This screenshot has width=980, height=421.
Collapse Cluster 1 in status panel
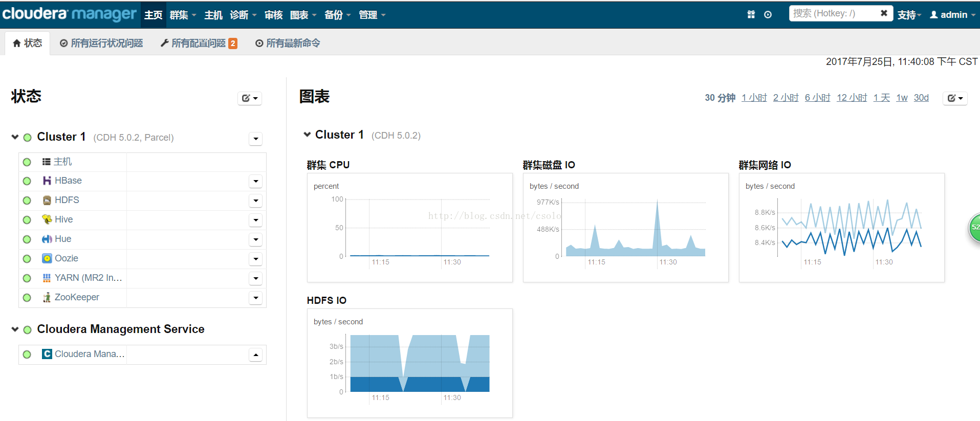[x=15, y=137]
